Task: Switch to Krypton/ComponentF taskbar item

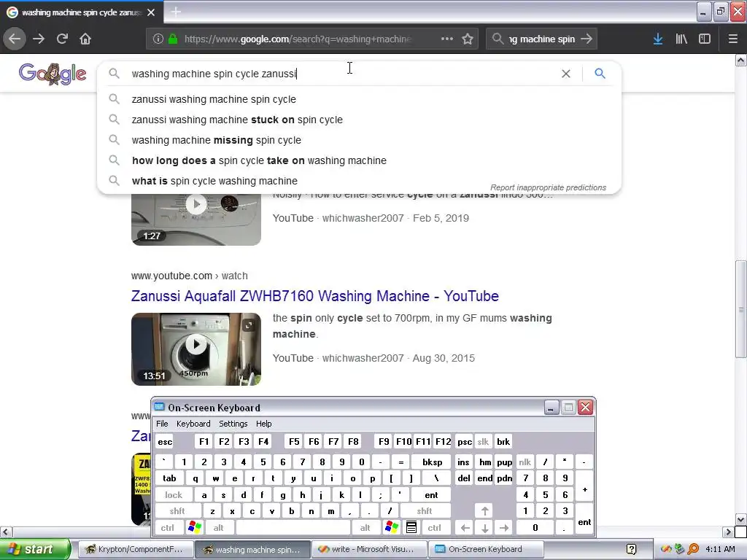Action: 135,550
